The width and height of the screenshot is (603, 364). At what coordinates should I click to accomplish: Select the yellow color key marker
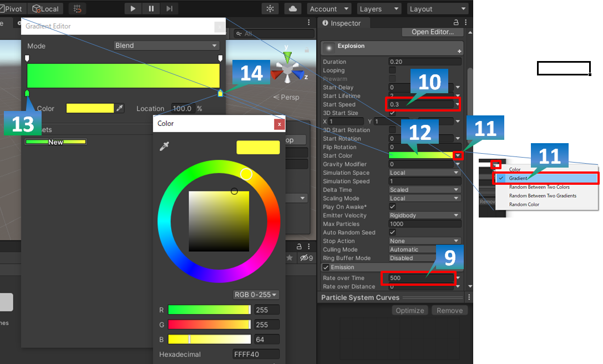point(220,93)
